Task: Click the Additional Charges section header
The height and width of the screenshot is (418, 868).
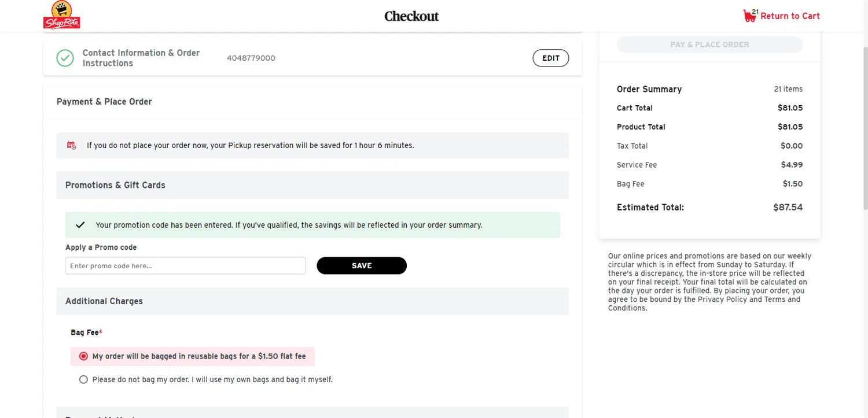Action: click(104, 301)
